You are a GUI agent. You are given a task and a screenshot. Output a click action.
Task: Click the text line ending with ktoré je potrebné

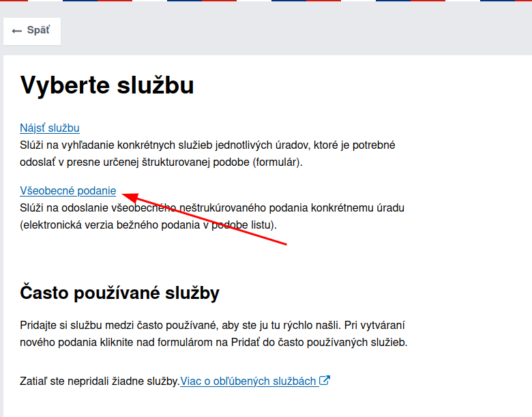click(207, 145)
